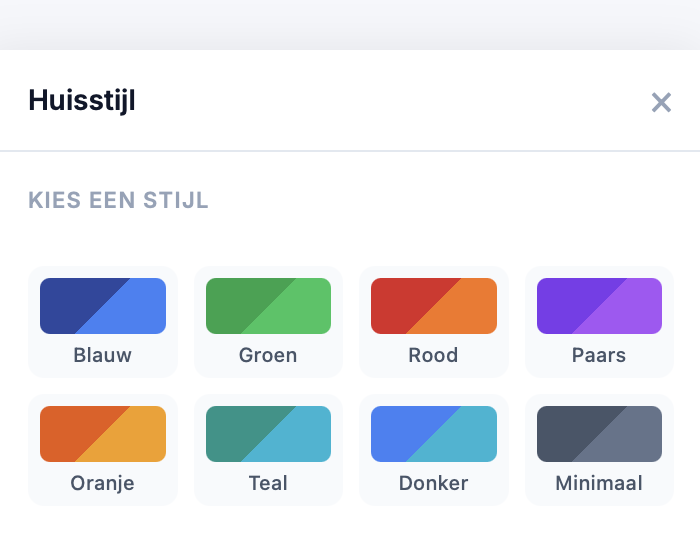This screenshot has height=546, width=700.
Task: Click the Blauw style label
Action: coord(103,355)
